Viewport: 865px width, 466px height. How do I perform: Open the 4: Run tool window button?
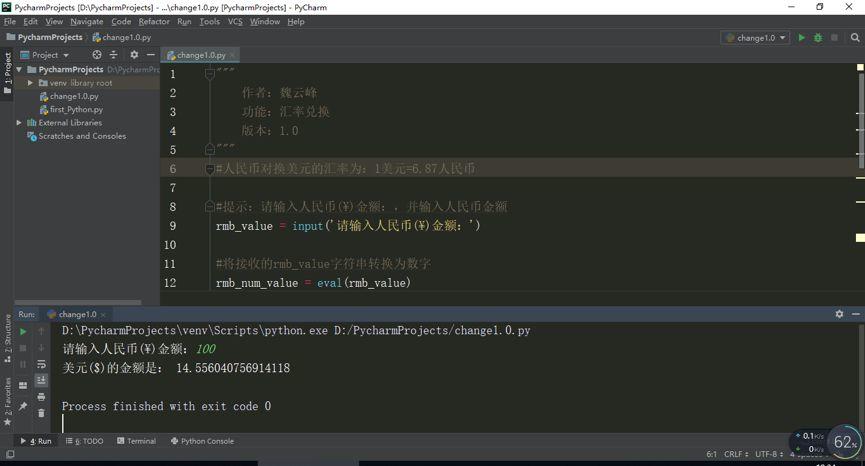[x=36, y=441]
